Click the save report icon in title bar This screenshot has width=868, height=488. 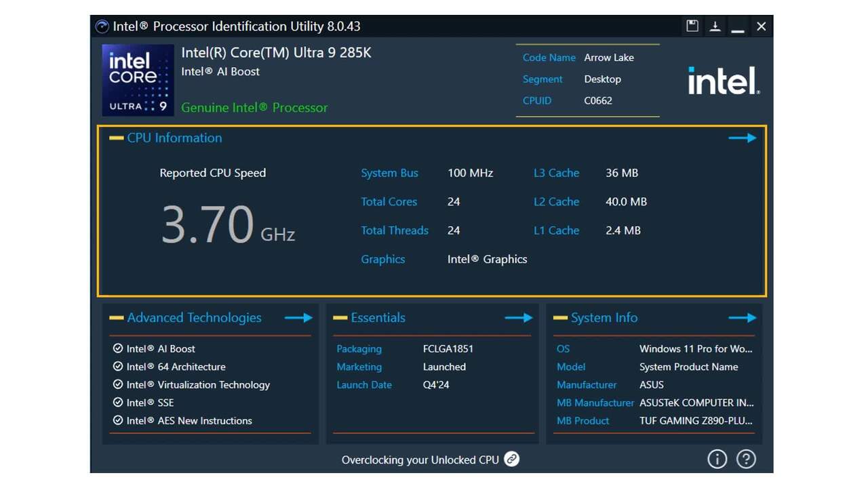tap(692, 26)
